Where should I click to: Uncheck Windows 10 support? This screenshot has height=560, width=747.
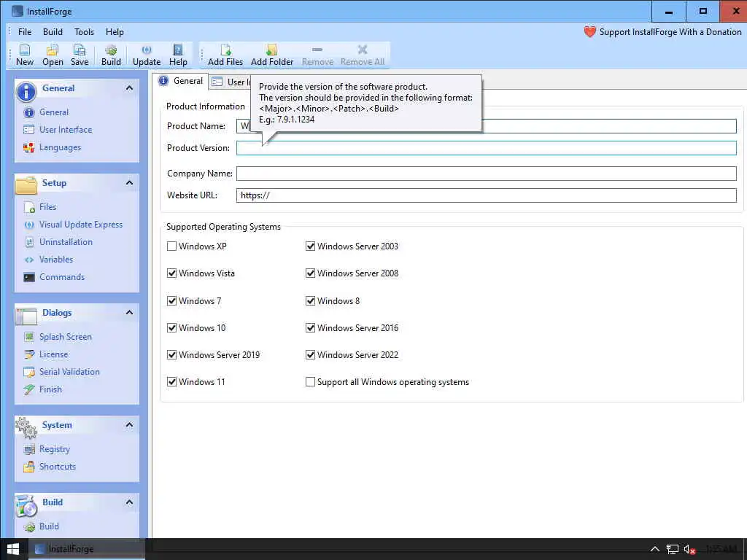tap(172, 328)
